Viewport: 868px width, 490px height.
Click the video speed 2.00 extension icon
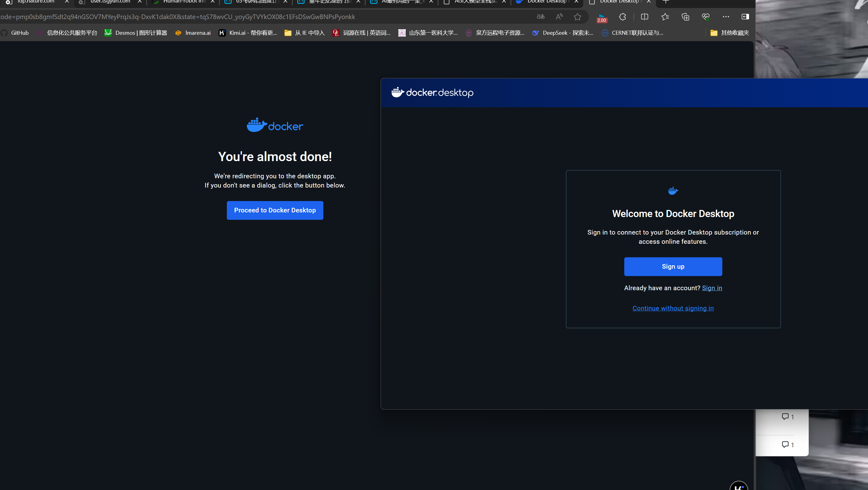(602, 18)
